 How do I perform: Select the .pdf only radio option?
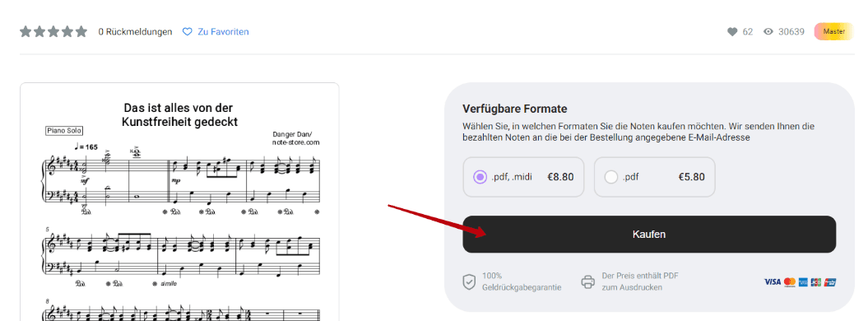(x=611, y=177)
